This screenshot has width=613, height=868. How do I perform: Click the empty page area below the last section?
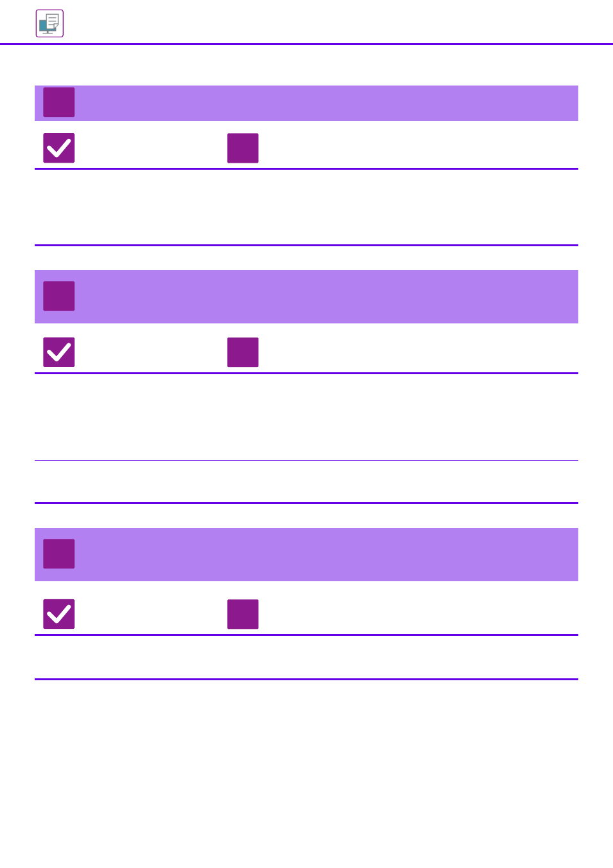[306, 772]
